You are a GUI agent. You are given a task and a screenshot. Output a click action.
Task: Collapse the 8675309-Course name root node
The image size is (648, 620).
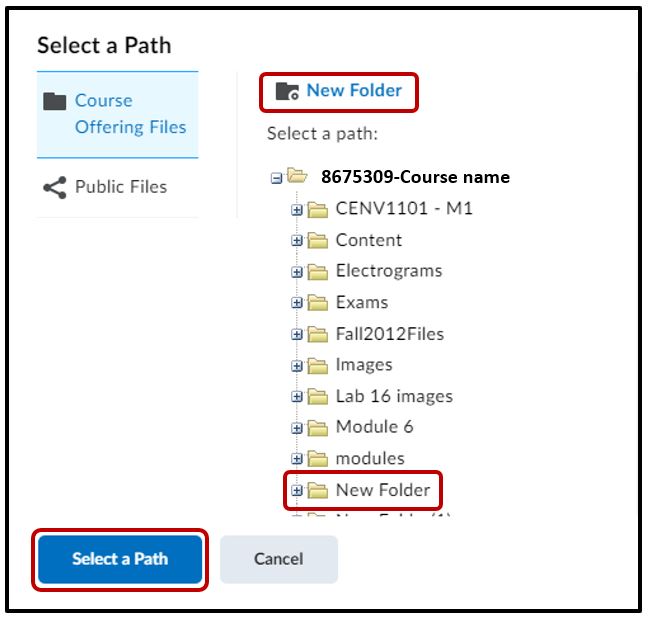pos(276,178)
